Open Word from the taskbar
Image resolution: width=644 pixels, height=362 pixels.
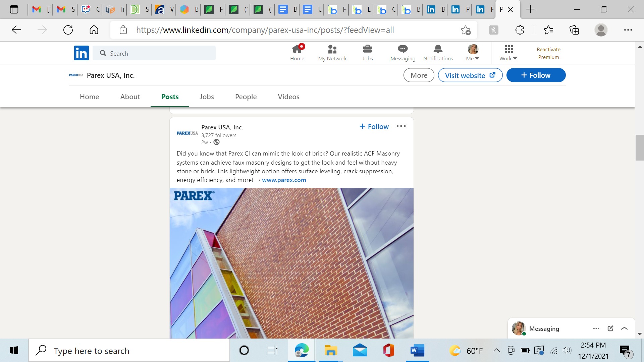[417, 351]
